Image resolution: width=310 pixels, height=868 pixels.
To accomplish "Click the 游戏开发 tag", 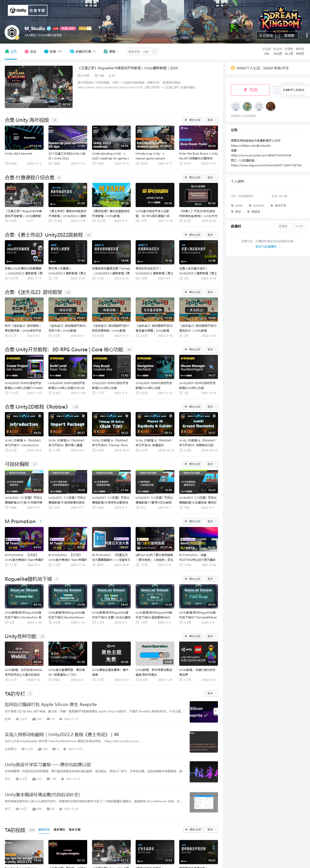I will coord(278,205).
